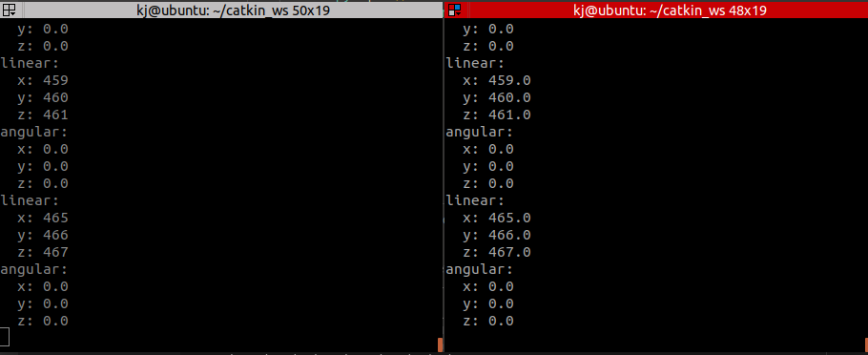Open the left pane's terminal grouping icon
Image resolution: width=868 pixels, height=355 pixels.
(9, 10)
